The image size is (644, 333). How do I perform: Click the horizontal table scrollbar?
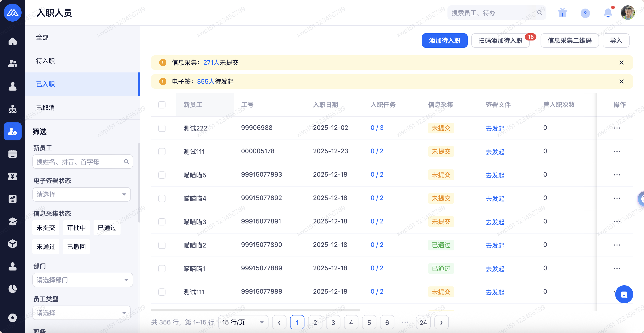pos(255,310)
